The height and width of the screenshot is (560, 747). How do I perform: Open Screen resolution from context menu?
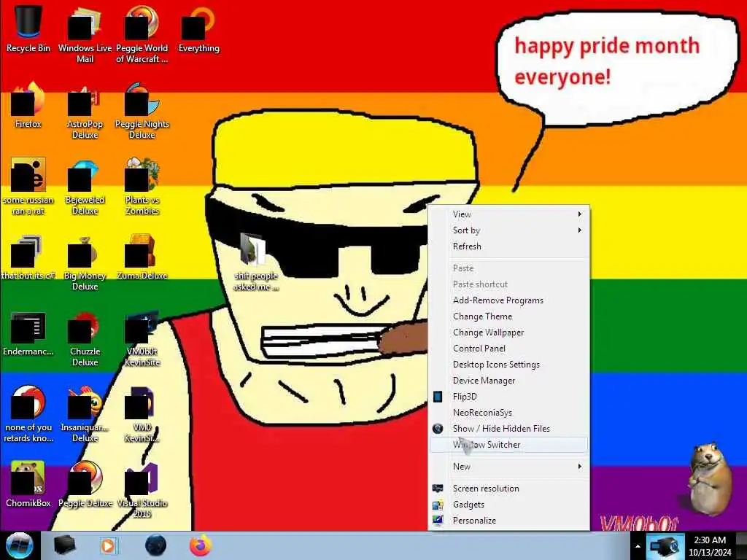click(x=509, y=489)
